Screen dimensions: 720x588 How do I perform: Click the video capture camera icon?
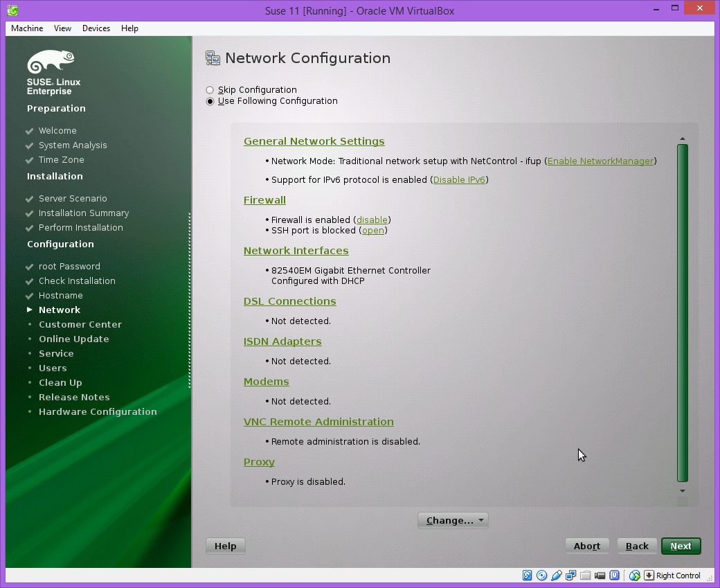600,575
